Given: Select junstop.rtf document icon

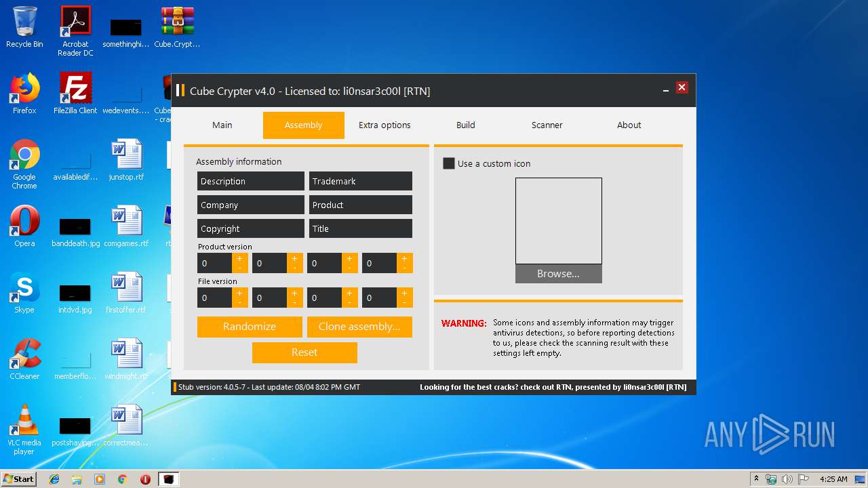Looking at the screenshot, I should pos(126,160).
